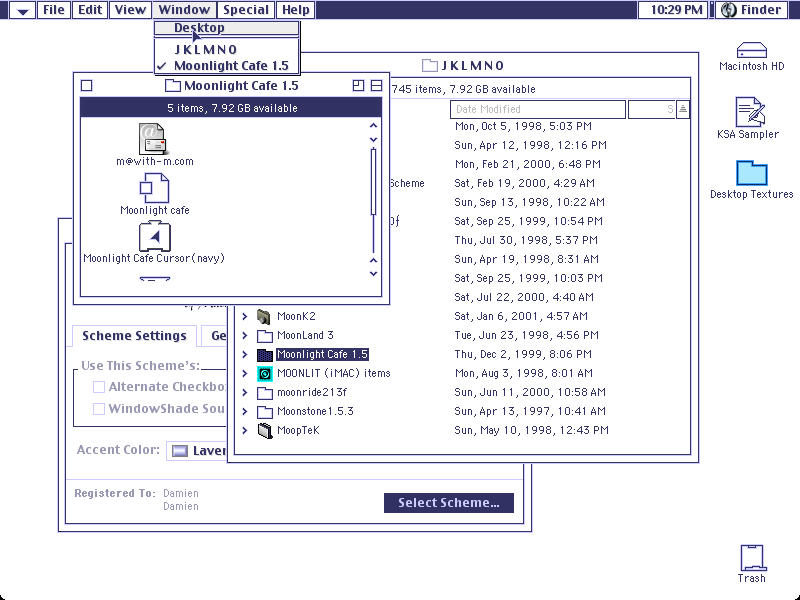The height and width of the screenshot is (600, 800).
Task: Click the highlighted Moonlight Cafe 1.5 folder icon in list
Action: (264, 355)
